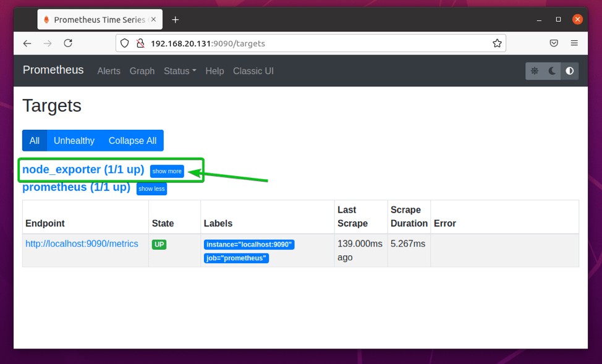
Task: Expand node_exporter with show more
Action: pyautogui.click(x=167, y=171)
